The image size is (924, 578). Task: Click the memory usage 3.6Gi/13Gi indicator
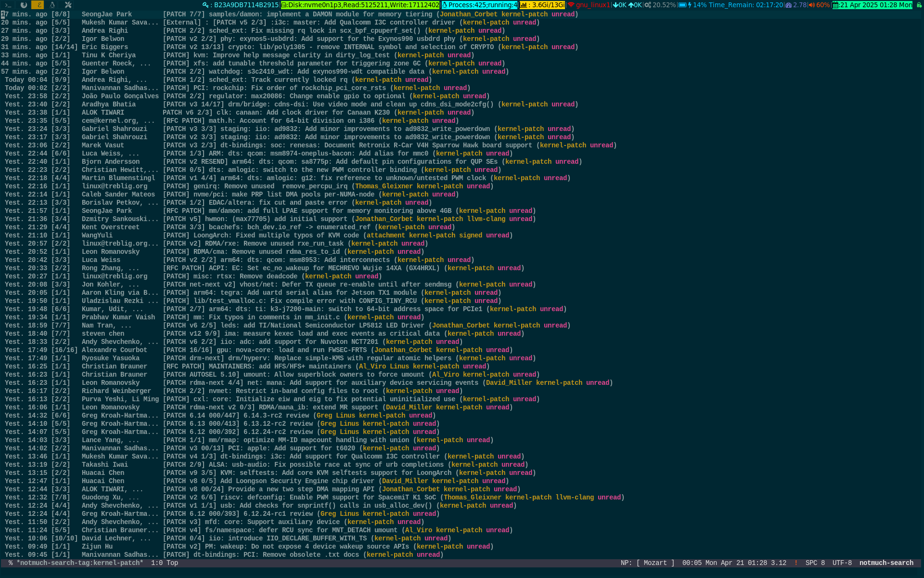(542, 5)
